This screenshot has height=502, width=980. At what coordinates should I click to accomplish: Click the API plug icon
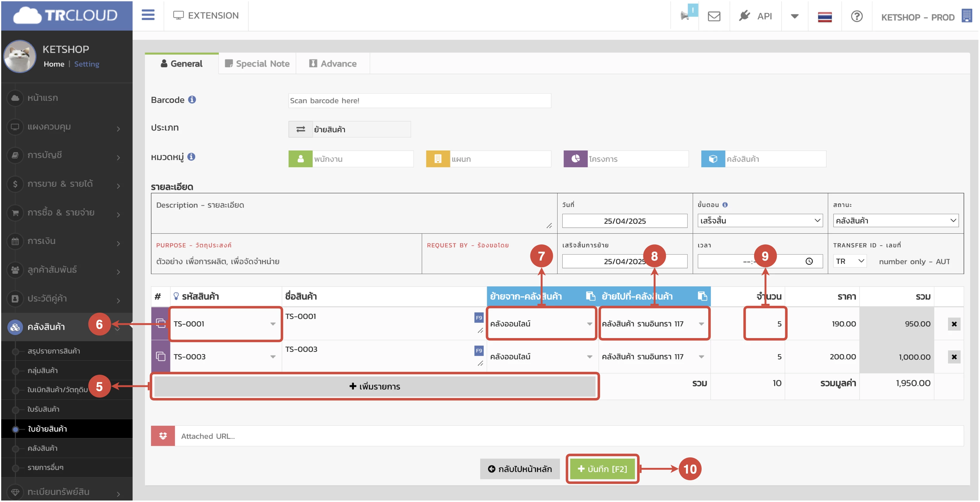(x=744, y=16)
